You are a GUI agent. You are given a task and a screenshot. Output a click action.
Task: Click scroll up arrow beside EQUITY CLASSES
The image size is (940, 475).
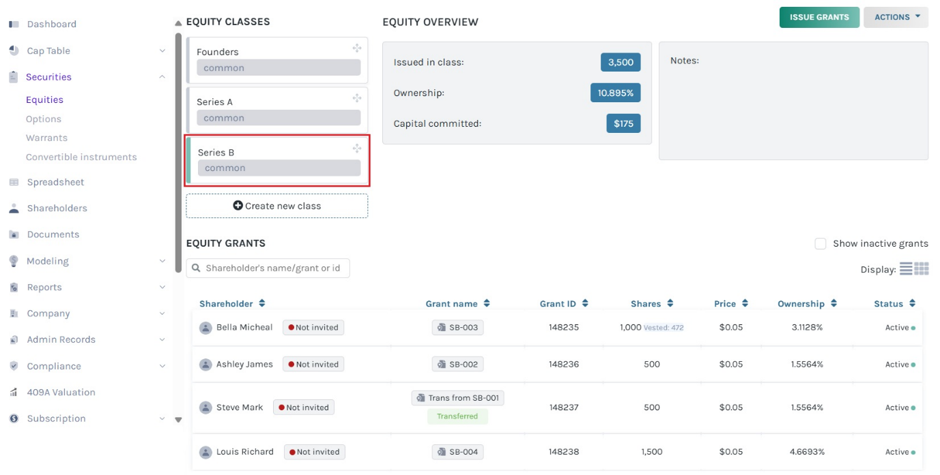tap(178, 23)
